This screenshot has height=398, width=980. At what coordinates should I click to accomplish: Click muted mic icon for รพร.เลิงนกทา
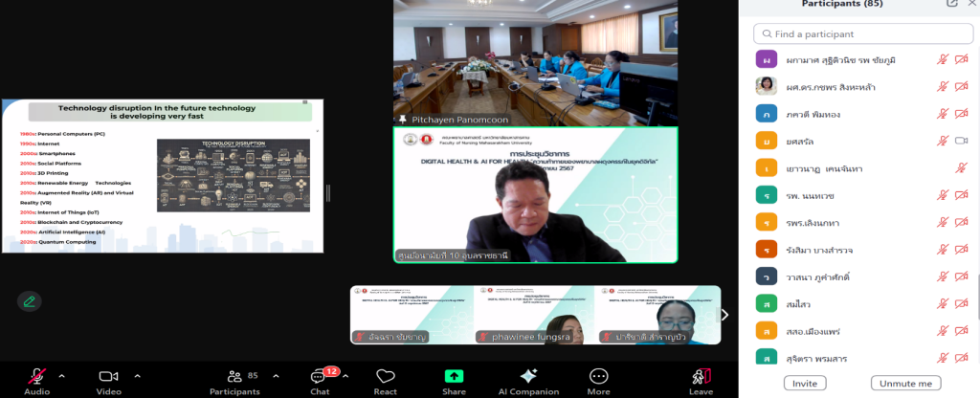(x=943, y=222)
